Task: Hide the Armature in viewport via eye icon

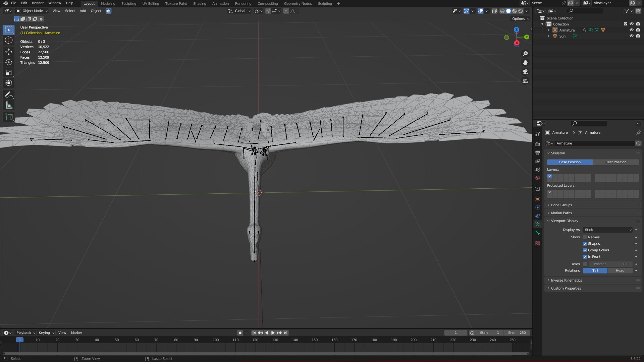Action: (x=631, y=30)
